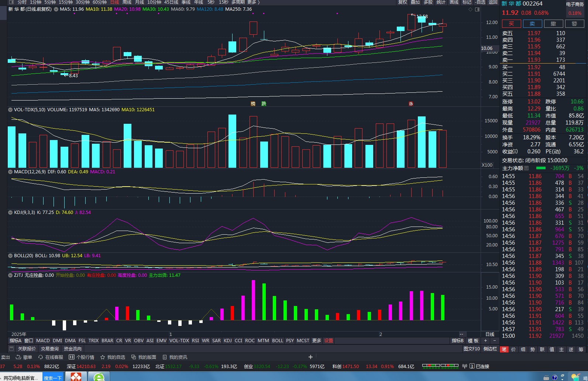Viewport: 588px width, 381px height.
Task: Switch to 60分钟 period
Action: pyautogui.click(x=100, y=2)
